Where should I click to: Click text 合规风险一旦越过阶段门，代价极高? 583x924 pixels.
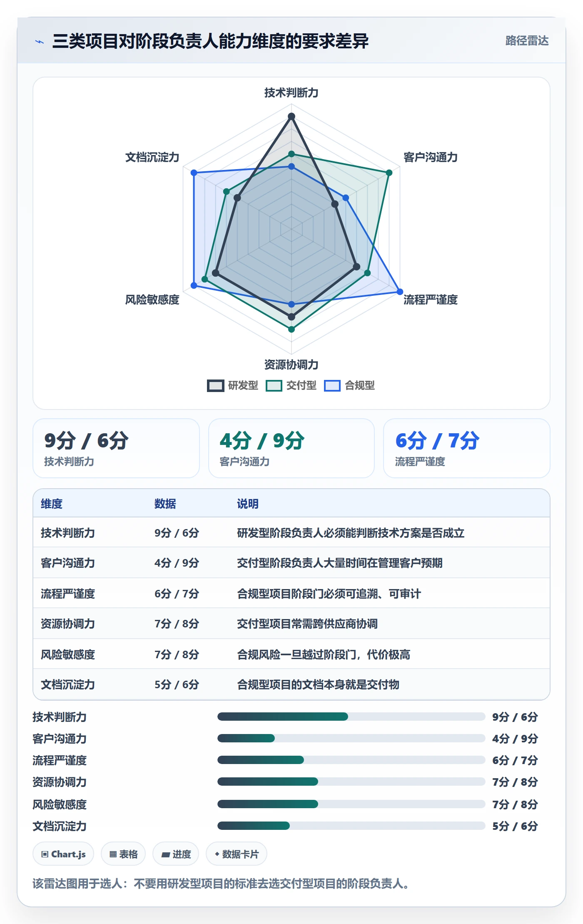click(324, 654)
